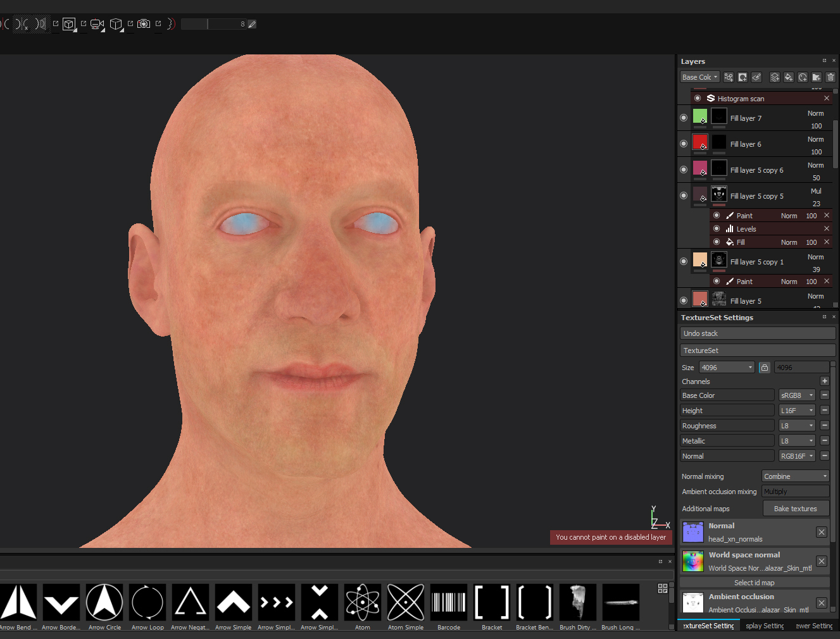Select the Barcode alpha
840x639 pixels.
pyautogui.click(x=449, y=602)
